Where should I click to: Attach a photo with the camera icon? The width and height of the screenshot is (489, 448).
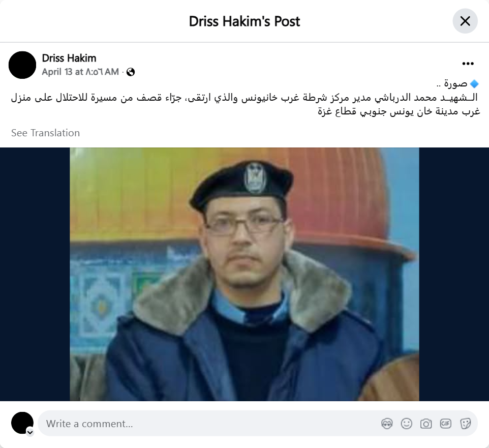pyautogui.click(x=426, y=424)
